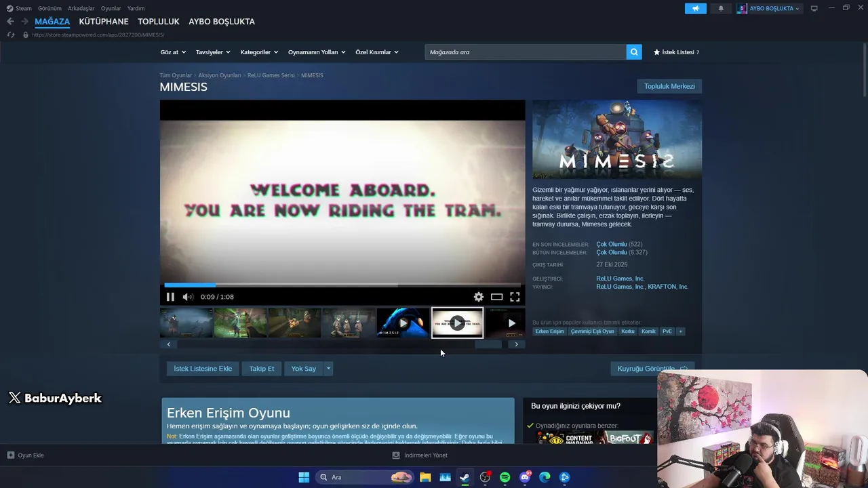Open developer ReLU Games, Inc. link
The height and width of the screenshot is (488, 868).
(x=620, y=279)
